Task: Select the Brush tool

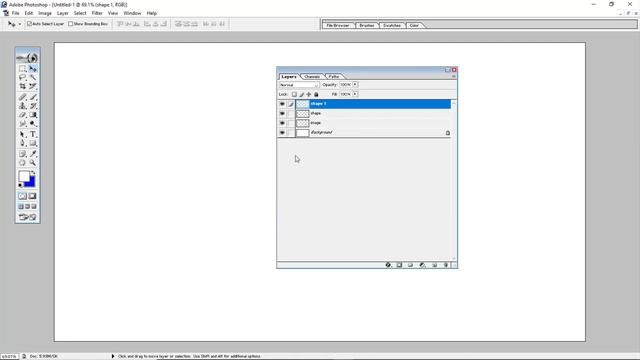Action: [x=33, y=97]
